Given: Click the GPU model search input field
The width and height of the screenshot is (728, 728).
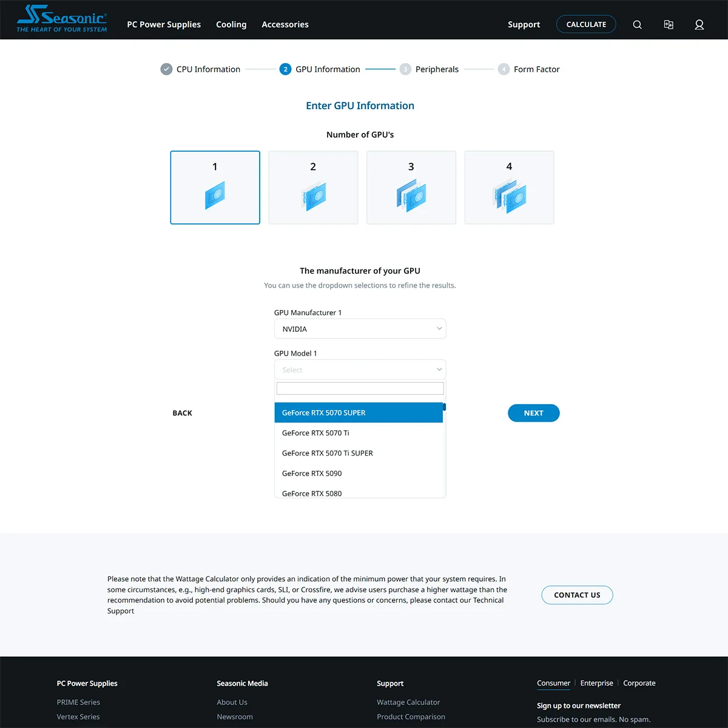Looking at the screenshot, I should (x=360, y=388).
